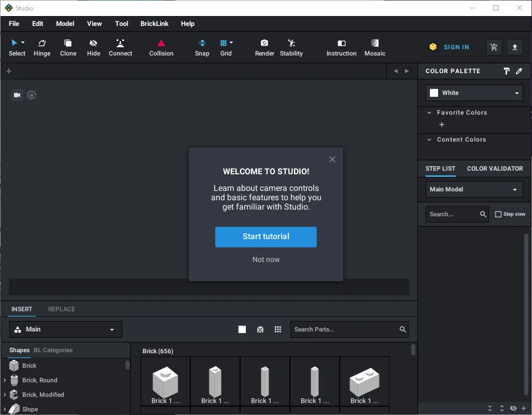Click the Start tutorial button
This screenshot has width=532, height=415.
[265, 237]
